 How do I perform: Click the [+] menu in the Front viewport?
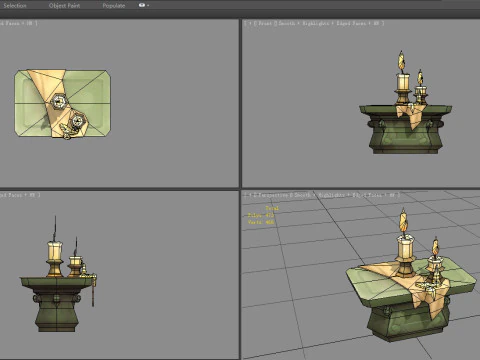250,23
